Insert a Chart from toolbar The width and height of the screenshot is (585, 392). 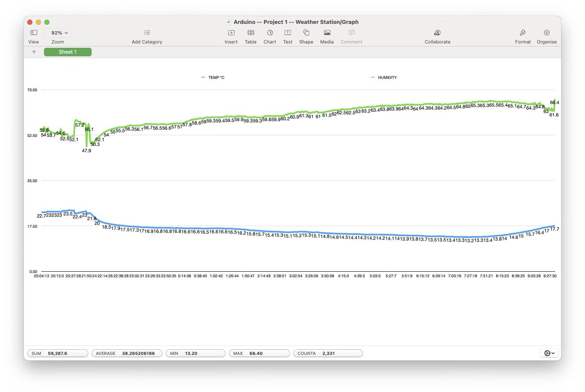point(270,33)
